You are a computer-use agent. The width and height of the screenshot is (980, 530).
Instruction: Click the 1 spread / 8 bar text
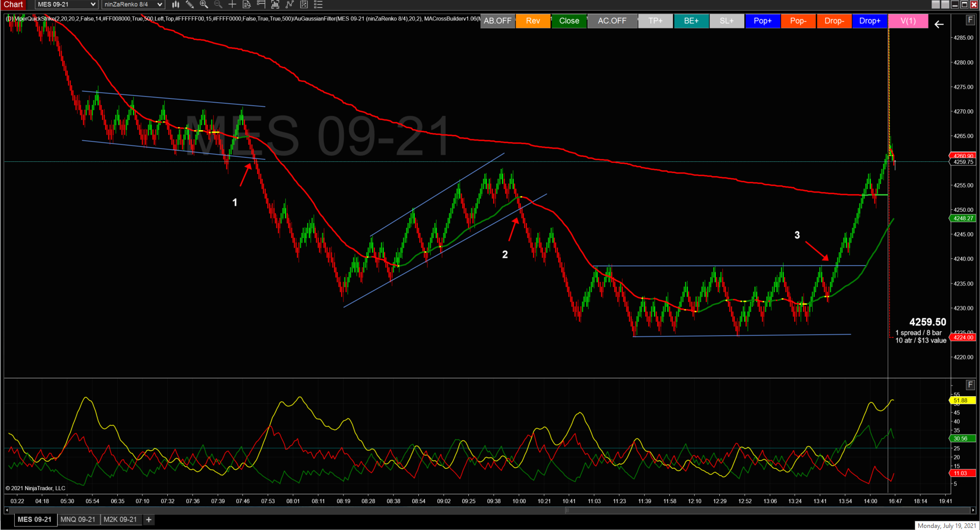[x=919, y=333]
